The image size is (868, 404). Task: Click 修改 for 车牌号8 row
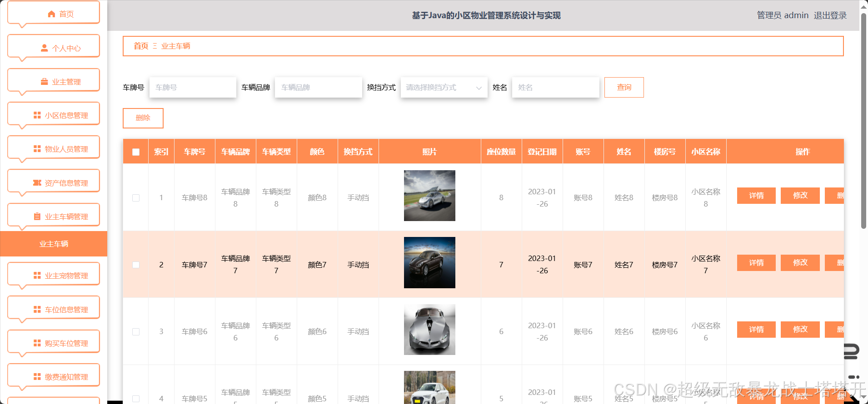[800, 196]
